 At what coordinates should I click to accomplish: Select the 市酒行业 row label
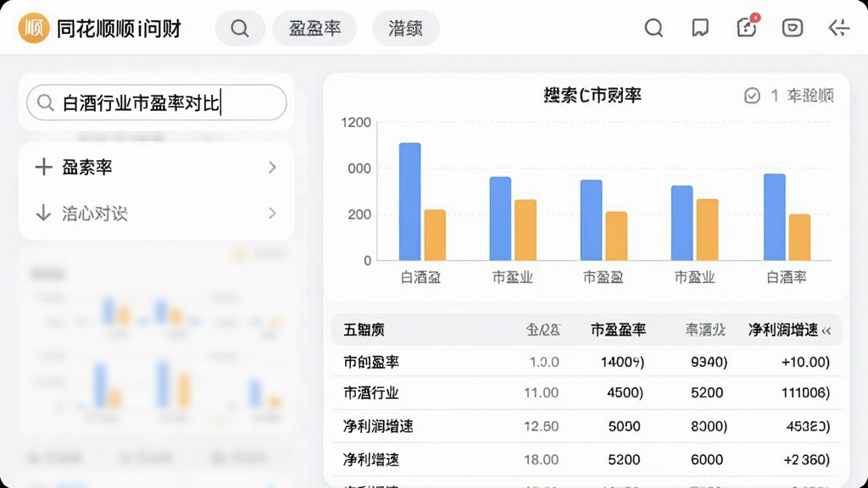click(371, 393)
